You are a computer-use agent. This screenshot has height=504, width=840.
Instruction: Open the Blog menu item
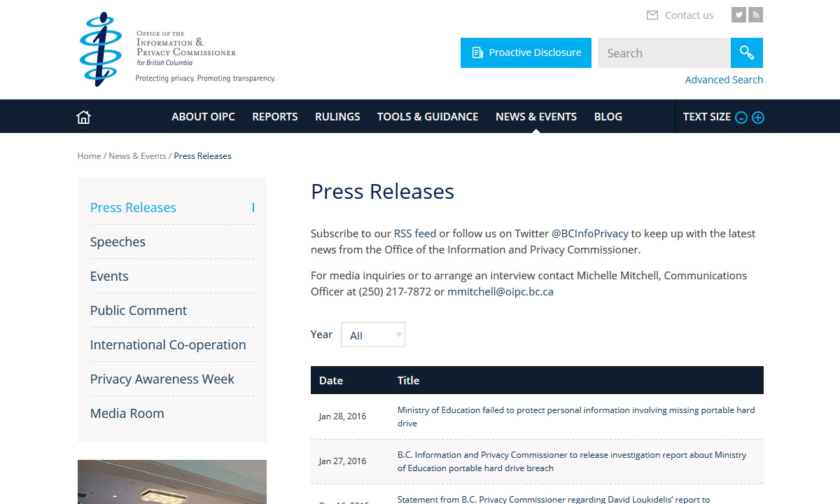coord(608,117)
